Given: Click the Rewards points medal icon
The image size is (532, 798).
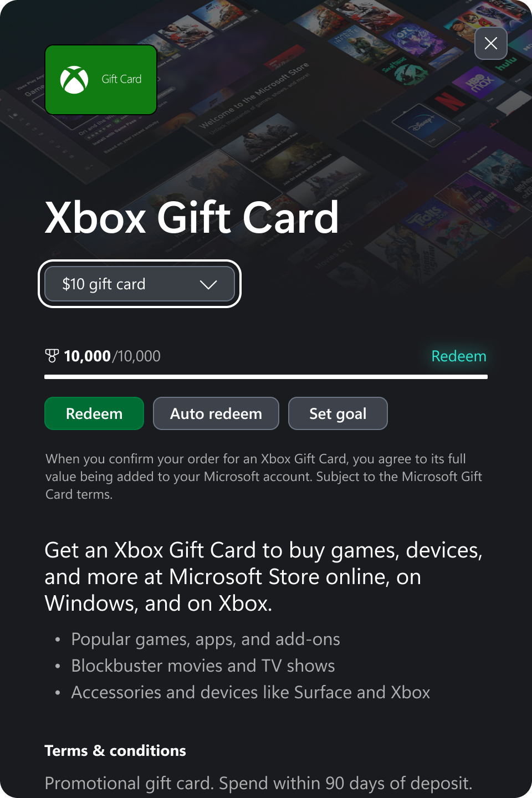Looking at the screenshot, I should (x=52, y=356).
